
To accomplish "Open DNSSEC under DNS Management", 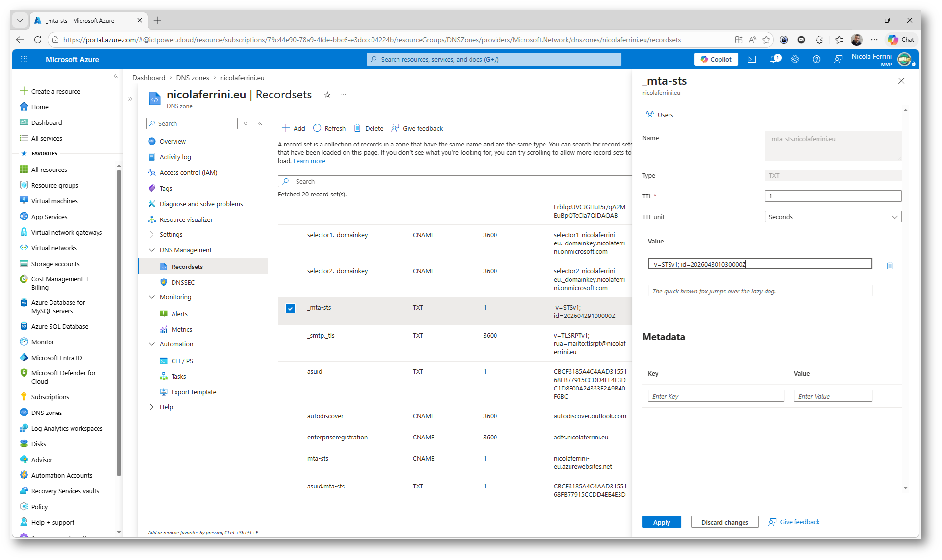I will pos(183,283).
